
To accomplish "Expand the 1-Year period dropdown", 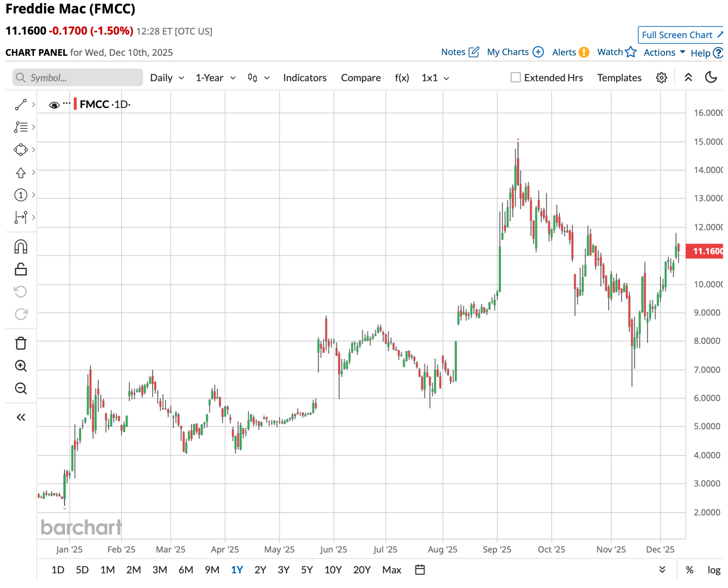I will coord(215,78).
